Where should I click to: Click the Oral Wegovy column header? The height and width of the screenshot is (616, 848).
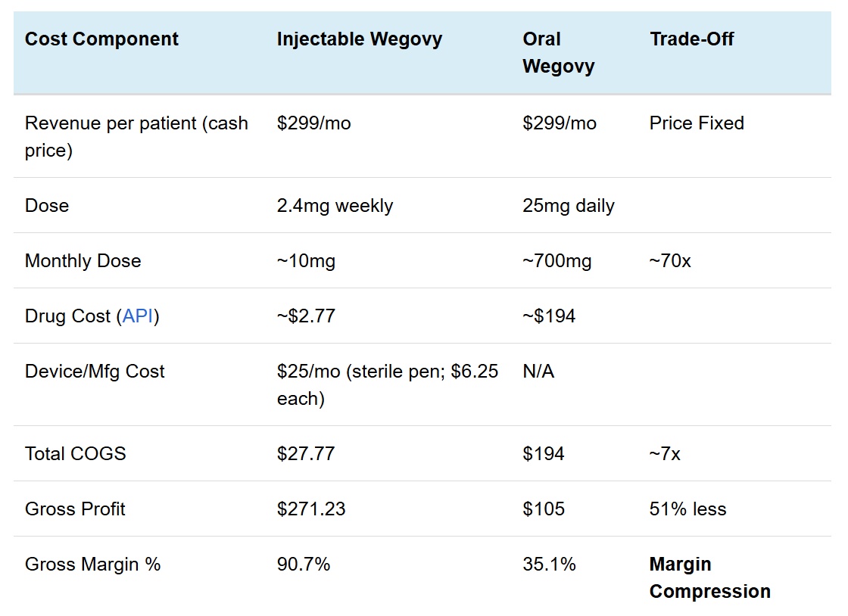558,52
